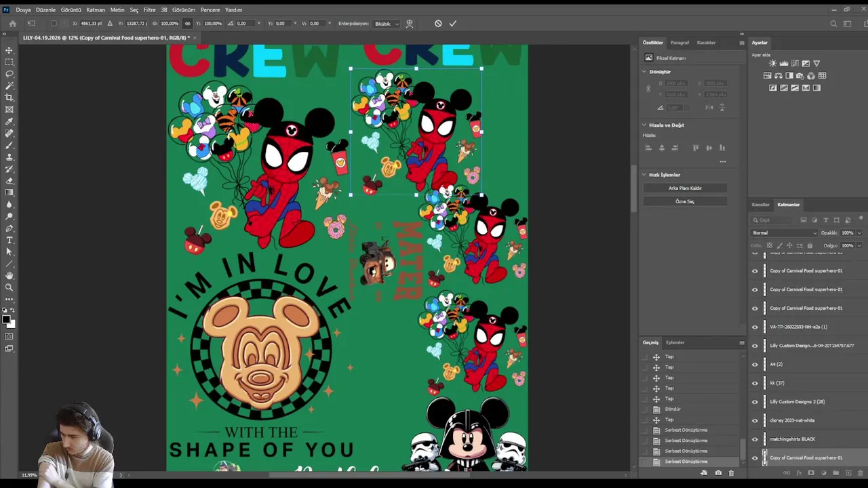Image resolution: width=868 pixels, height=488 pixels.
Task: Align top edges in Hizala section
Action: coord(696,148)
